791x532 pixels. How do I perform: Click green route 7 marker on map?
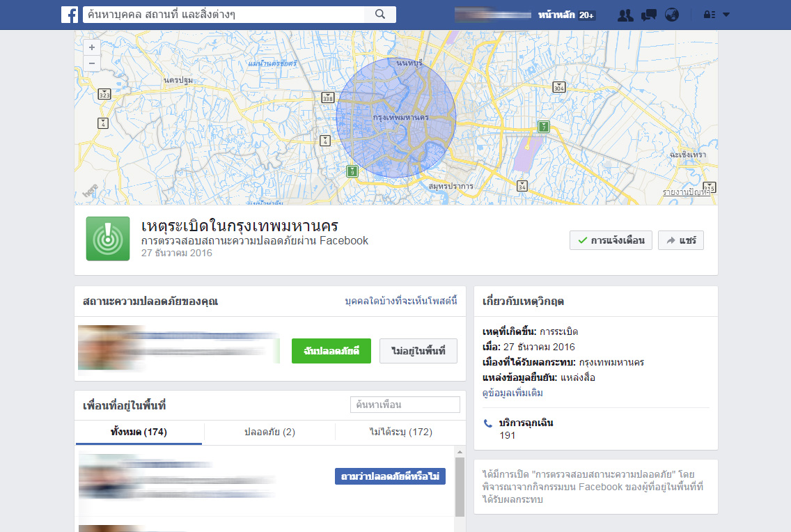(x=543, y=126)
